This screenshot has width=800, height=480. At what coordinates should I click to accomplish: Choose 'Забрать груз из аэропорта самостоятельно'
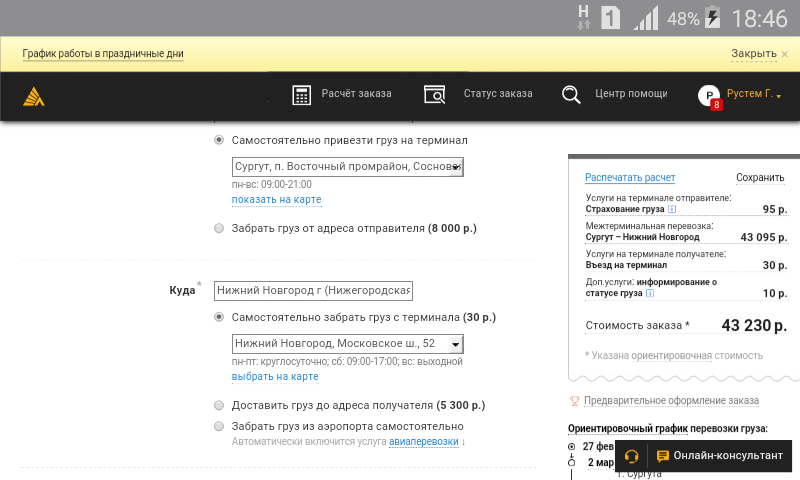pyautogui.click(x=219, y=426)
